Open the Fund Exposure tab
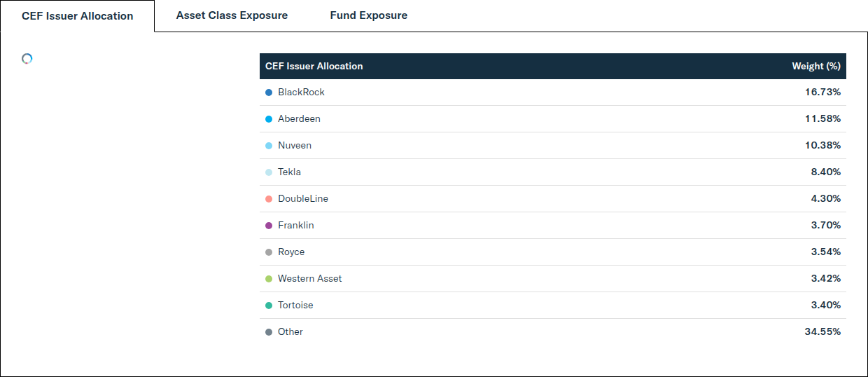868x377 pixels. tap(369, 15)
